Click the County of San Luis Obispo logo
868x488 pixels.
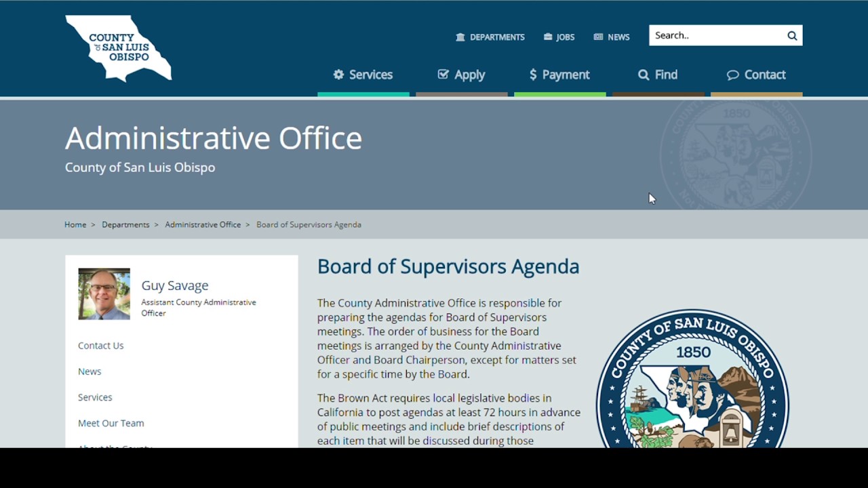(x=119, y=48)
